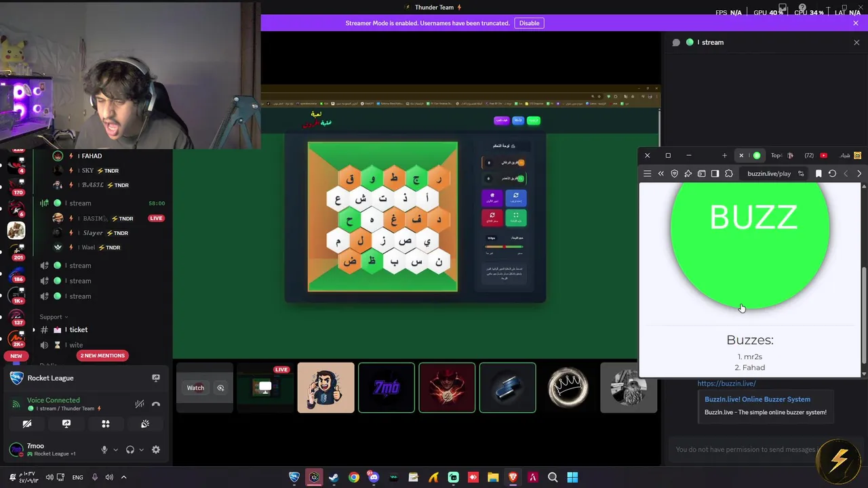Share your screen from the voice panel

[x=66, y=424]
